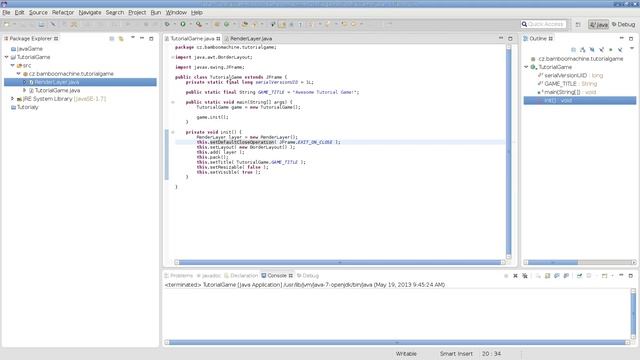Toggle Scroll Lock in Console toolbar
The height and width of the screenshot is (360, 640).
[x=547, y=276]
